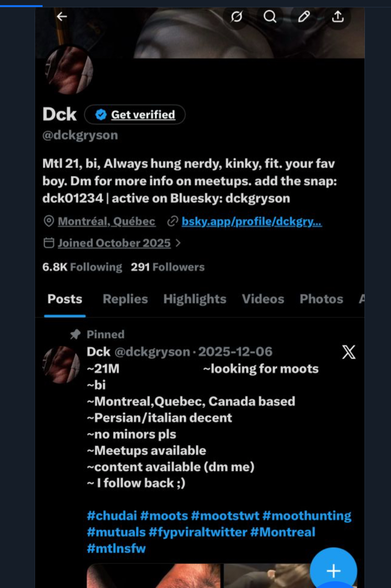Show the Photos tab
The height and width of the screenshot is (588, 391).
(x=321, y=299)
